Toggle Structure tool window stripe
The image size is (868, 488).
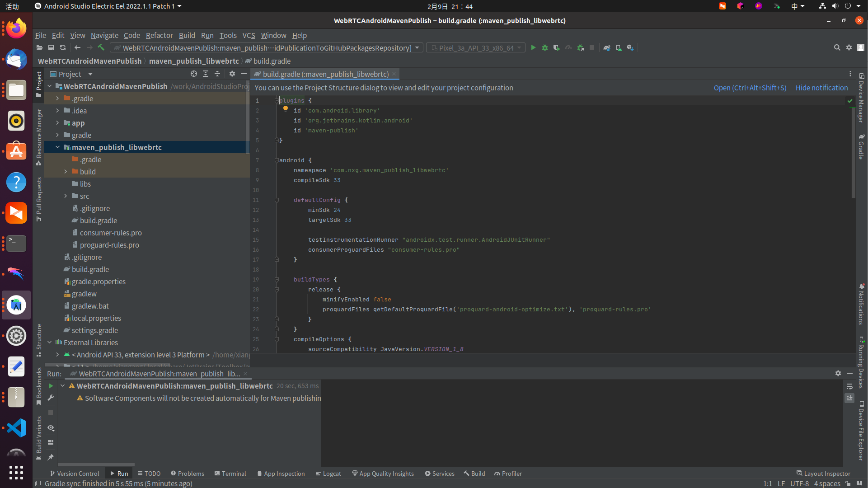coord(39,340)
